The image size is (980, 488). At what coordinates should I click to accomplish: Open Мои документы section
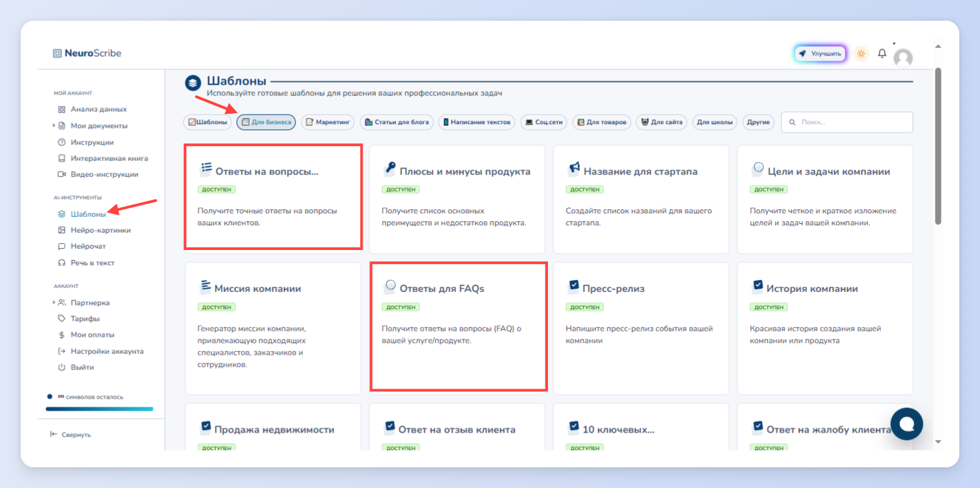(99, 125)
